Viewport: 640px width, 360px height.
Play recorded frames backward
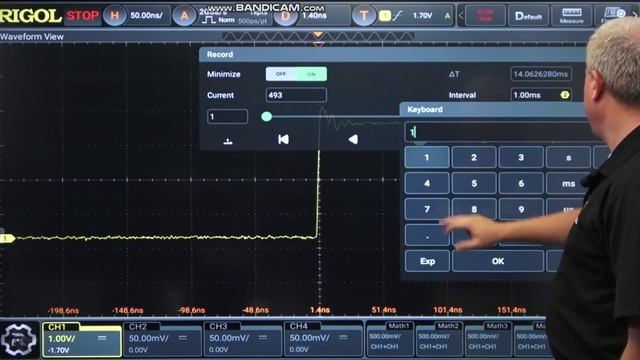pyautogui.click(x=353, y=140)
